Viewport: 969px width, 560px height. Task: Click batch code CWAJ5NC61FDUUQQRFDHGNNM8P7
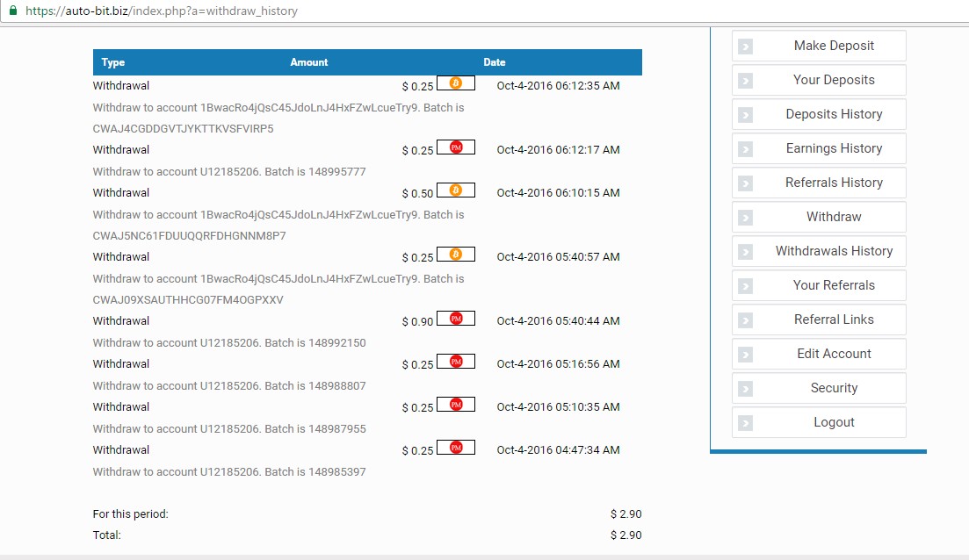pos(189,236)
